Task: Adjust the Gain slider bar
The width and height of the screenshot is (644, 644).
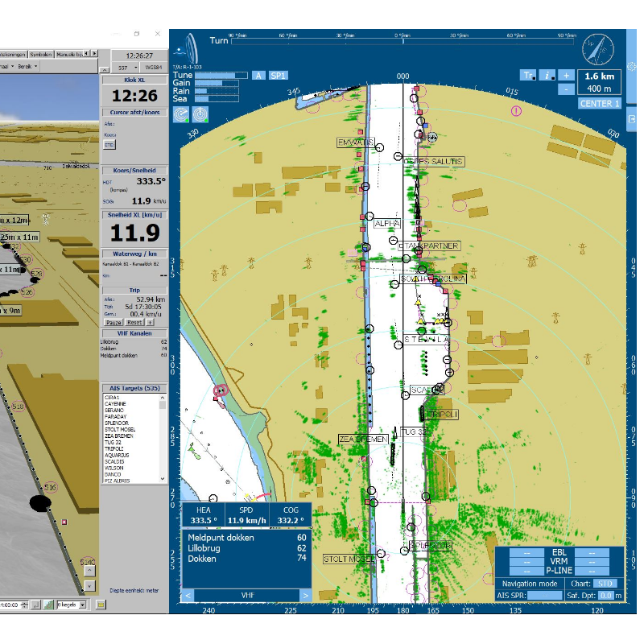Action: (x=217, y=84)
